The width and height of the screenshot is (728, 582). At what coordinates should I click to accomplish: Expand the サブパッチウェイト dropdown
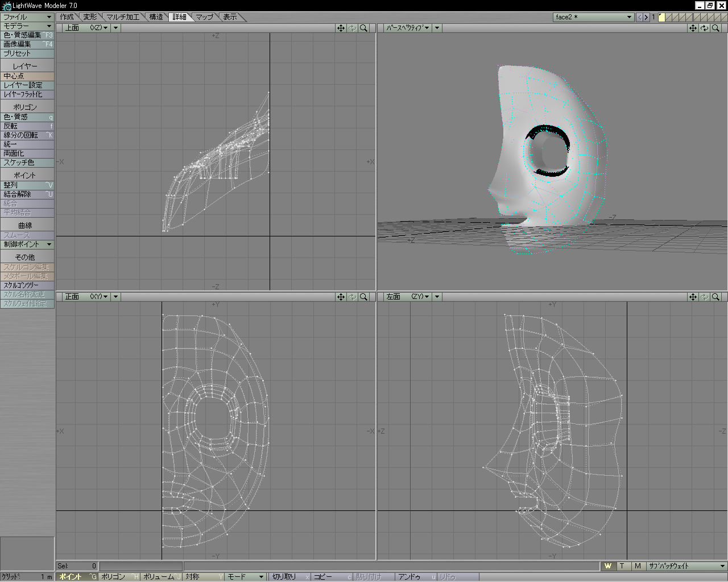686,566
